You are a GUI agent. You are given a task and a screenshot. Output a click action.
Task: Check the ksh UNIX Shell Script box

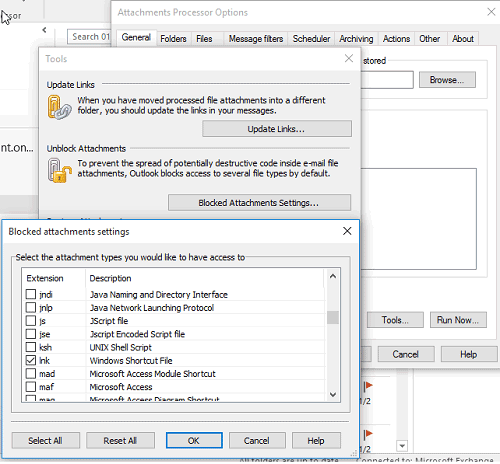[31, 347]
